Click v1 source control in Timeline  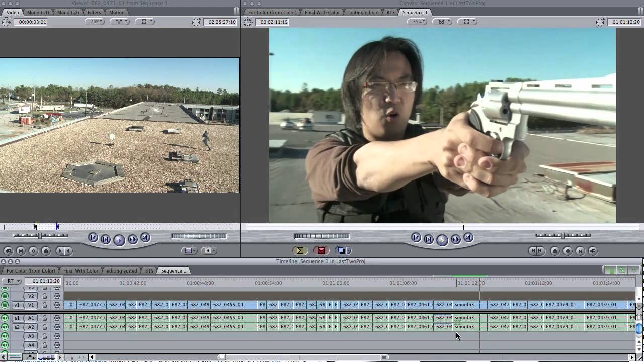click(17, 305)
